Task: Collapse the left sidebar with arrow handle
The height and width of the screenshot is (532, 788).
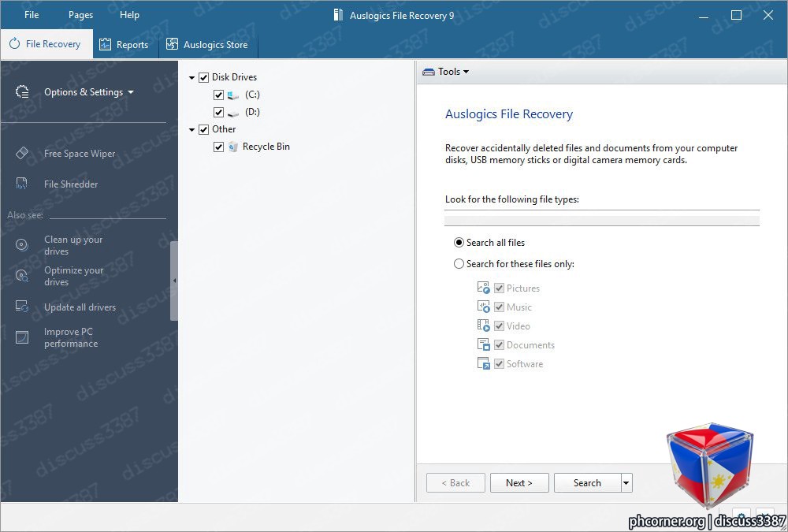Action: [x=174, y=281]
